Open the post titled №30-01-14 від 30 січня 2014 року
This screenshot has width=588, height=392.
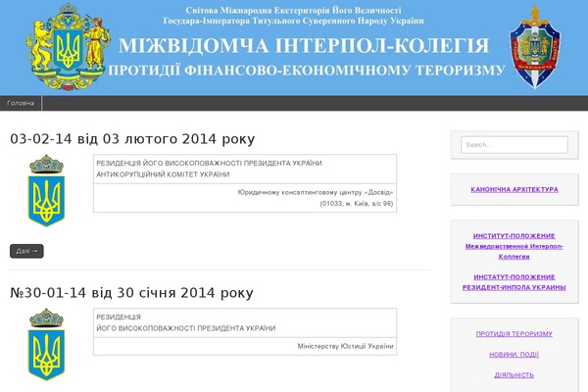(131, 293)
